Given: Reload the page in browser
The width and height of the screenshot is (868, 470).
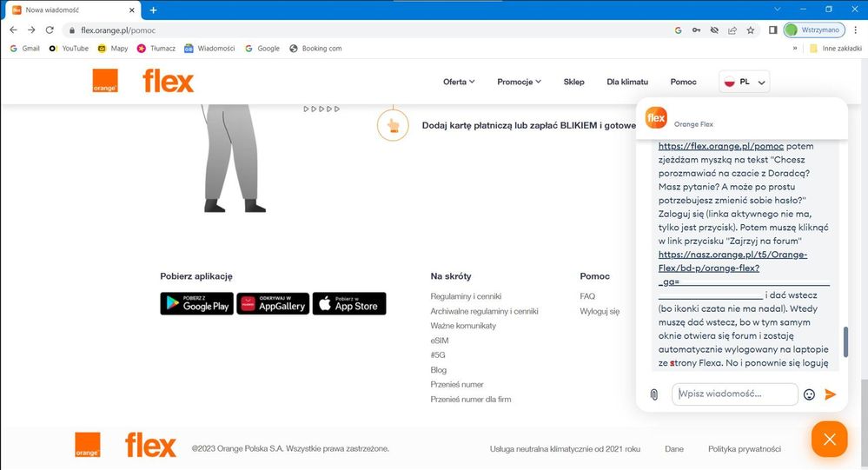Looking at the screenshot, I should point(50,30).
